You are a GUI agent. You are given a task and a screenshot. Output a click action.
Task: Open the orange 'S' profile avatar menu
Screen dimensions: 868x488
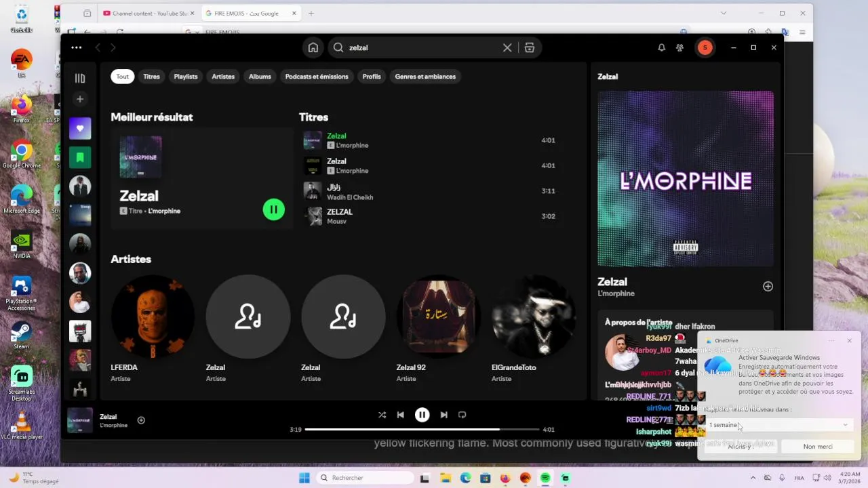click(x=705, y=47)
